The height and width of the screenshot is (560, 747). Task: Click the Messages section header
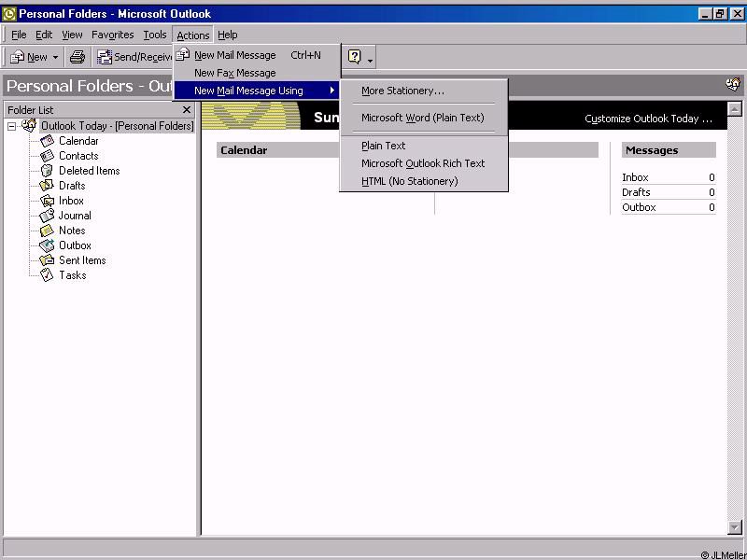pyautogui.click(x=669, y=150)
